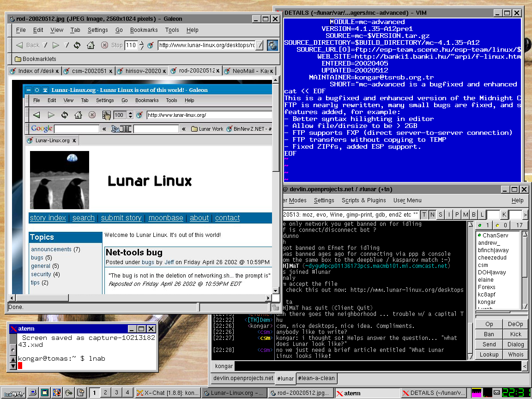Open the Bookmarklets folder in bookmarks bar

35,59
